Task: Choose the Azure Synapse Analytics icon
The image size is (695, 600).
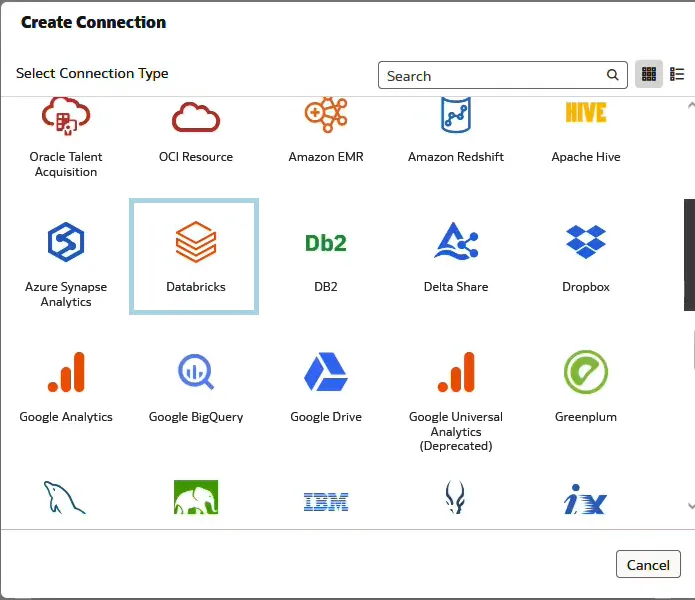Action: (66, 242)
